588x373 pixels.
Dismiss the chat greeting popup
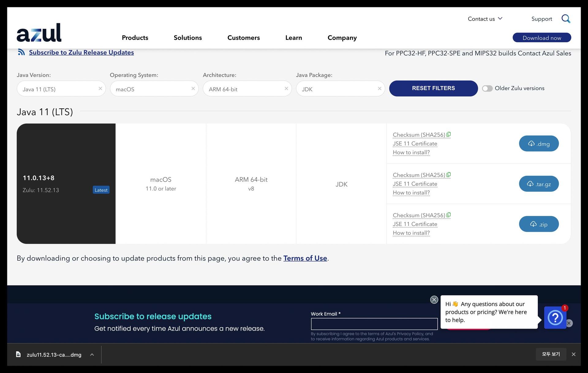click(434, 300)
